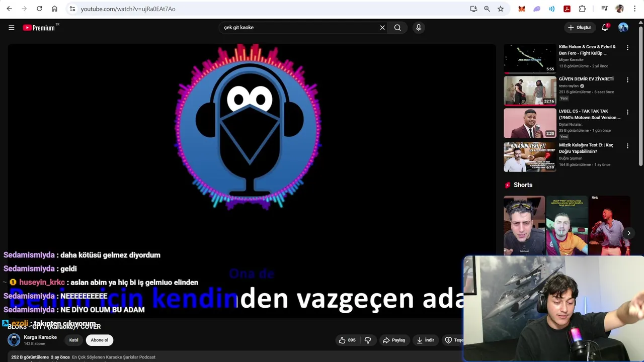
Task: Share the video using Paylaş
Action: pos(394,340)
